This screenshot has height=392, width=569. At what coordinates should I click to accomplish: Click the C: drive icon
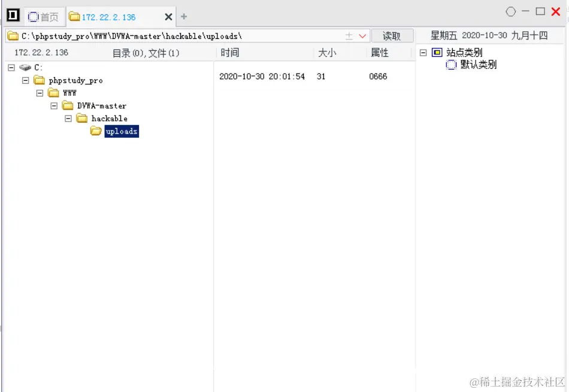coord(25,68)
